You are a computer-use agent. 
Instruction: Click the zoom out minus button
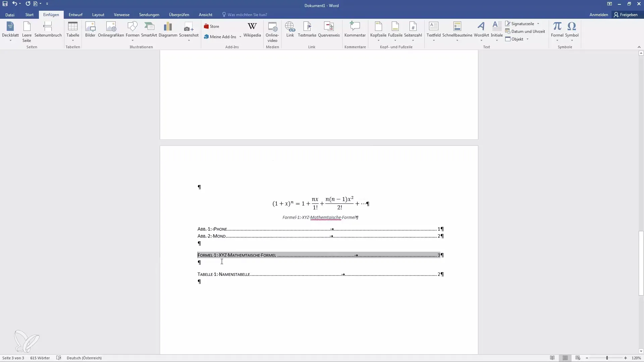[587, 358]
